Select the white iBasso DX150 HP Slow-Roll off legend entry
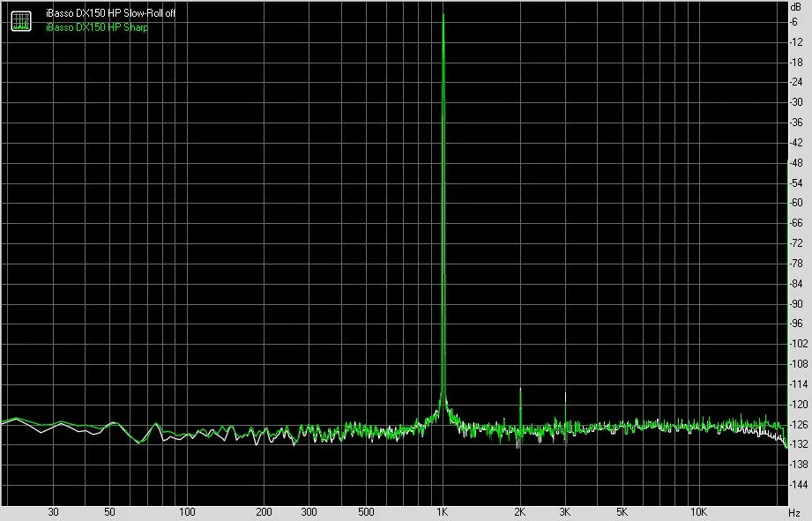 point(110,13)
